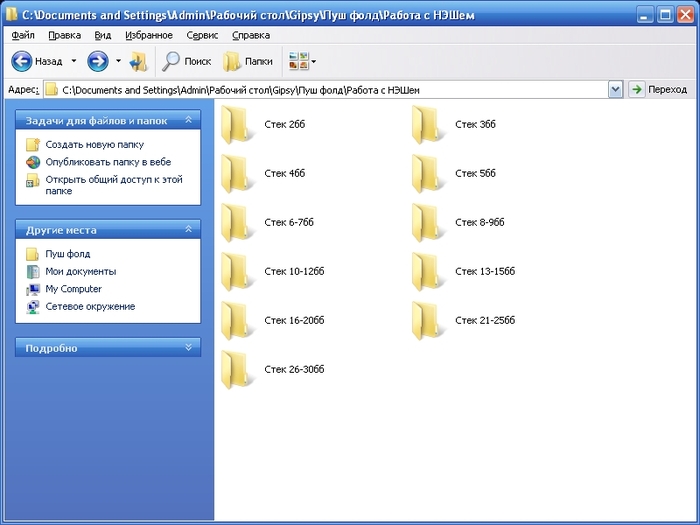Open the Справка menu
Viewport: 700px width, 525px height.
point(251,35)
